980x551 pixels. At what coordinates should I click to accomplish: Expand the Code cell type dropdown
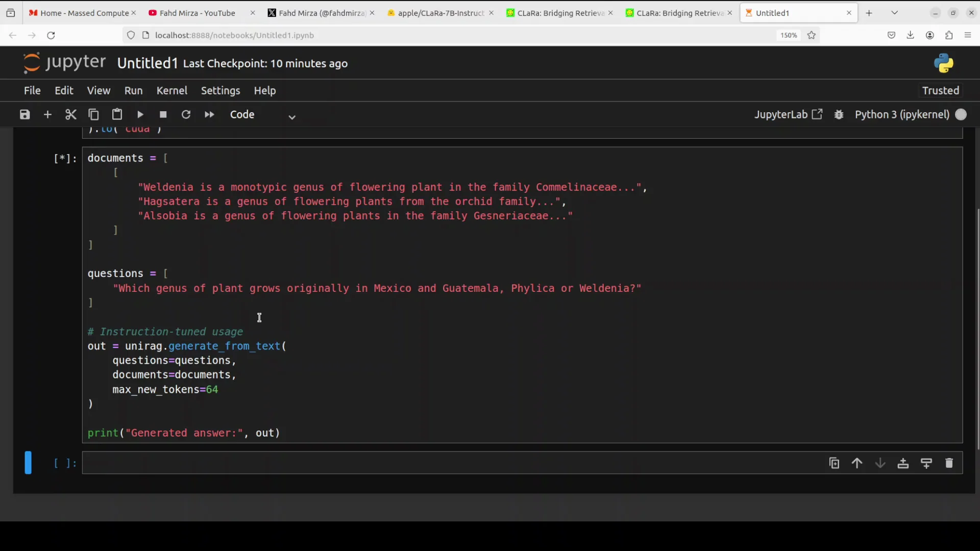pos(291,116)
